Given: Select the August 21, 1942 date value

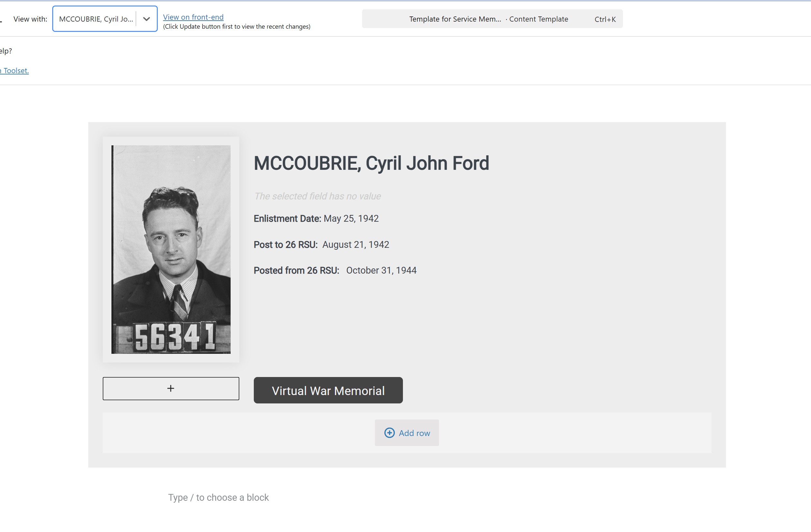Looking at the screenshot, I should (x=355, y=245).
